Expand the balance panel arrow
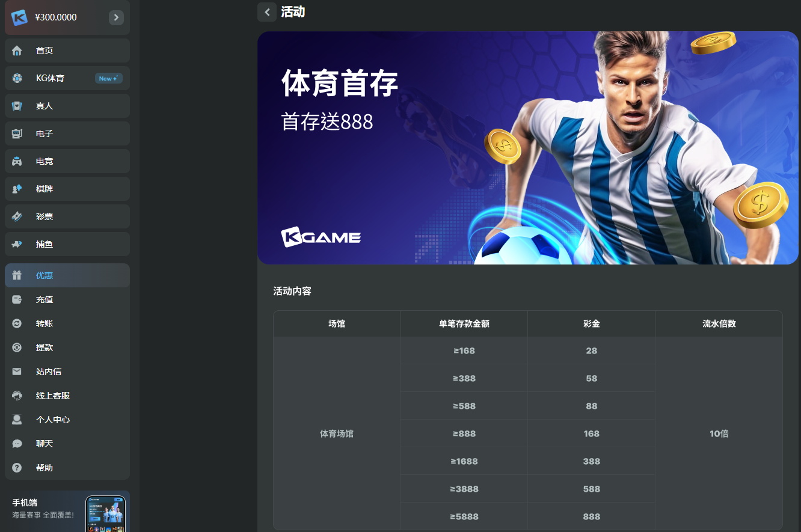801x532 pixels. (116, 17)
